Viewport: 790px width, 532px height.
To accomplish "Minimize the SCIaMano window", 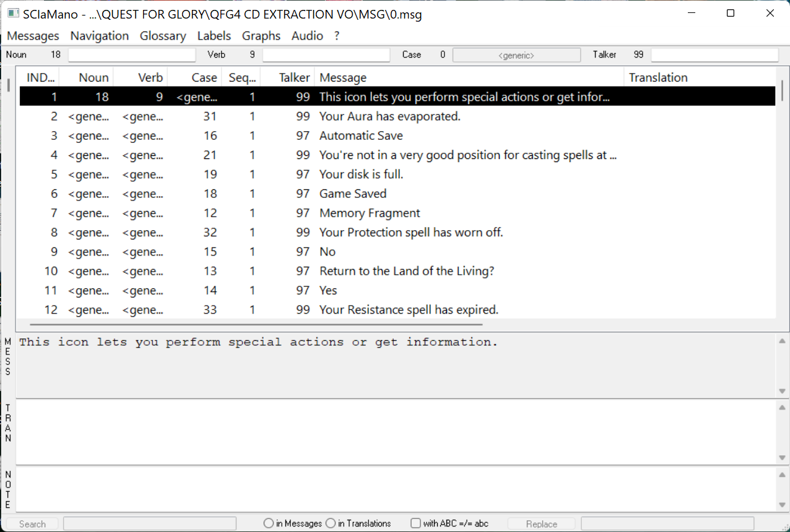I will coord(692,13).
